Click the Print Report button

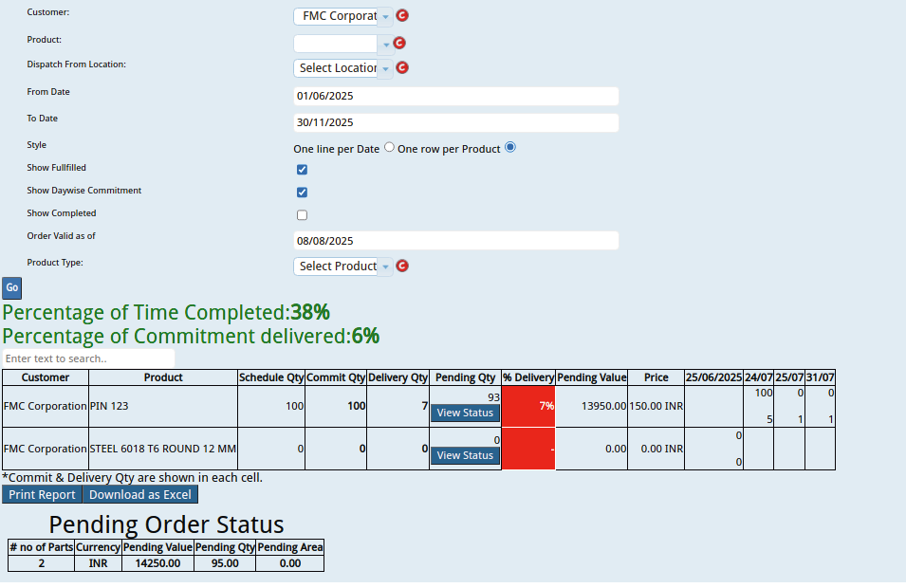(x=42, y=495)
